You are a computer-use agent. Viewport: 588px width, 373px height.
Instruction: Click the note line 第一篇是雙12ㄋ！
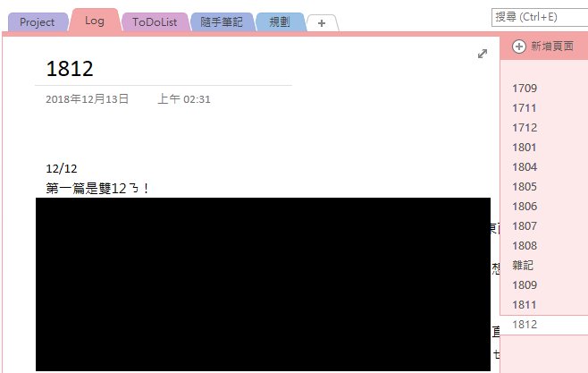pyautogui.click(x=97, y=188)
